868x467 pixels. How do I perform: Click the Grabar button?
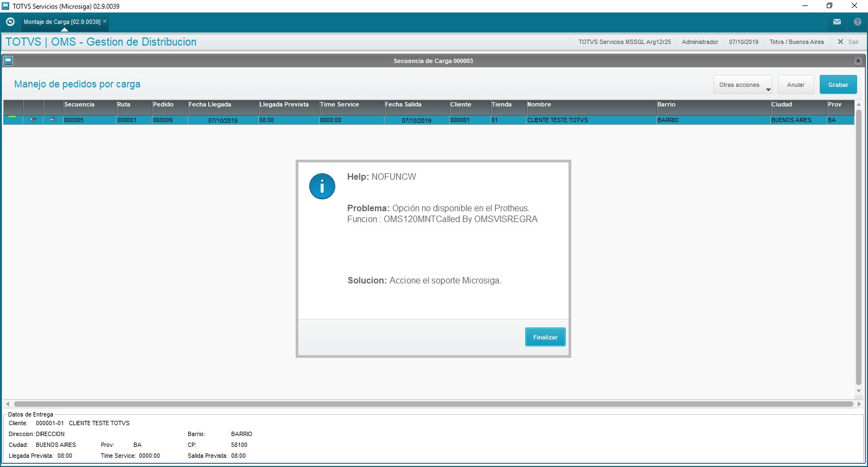(x=838, y=85)
